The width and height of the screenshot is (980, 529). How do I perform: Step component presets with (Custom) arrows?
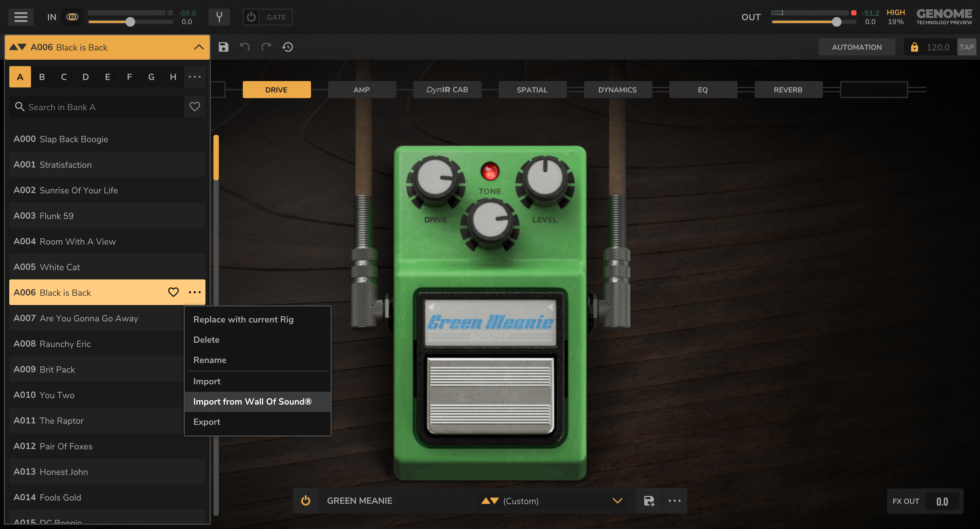coord(490,501)
